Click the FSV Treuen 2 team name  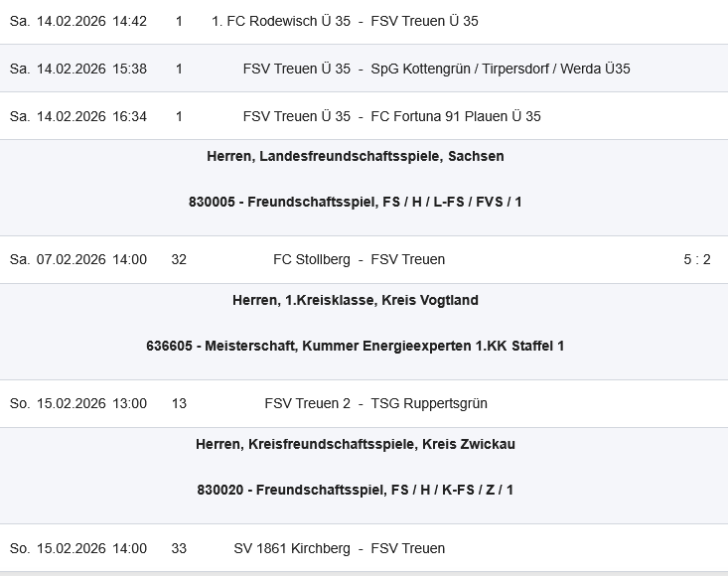pos(307,403)
